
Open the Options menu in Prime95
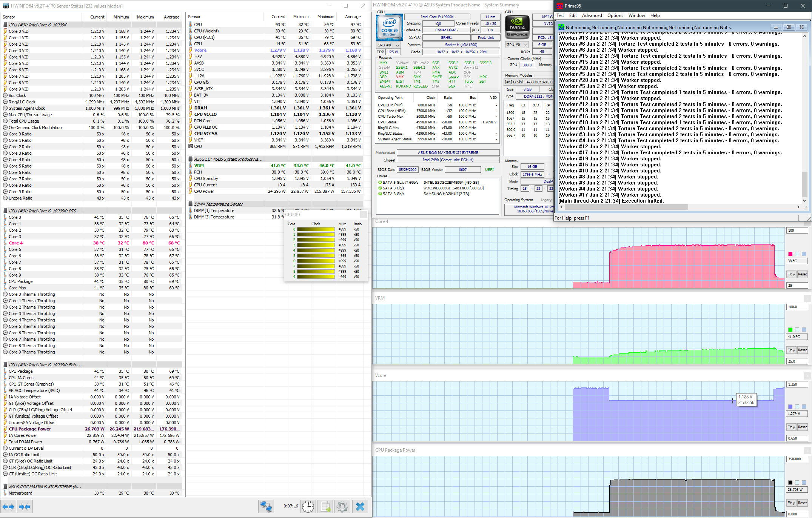615,15
